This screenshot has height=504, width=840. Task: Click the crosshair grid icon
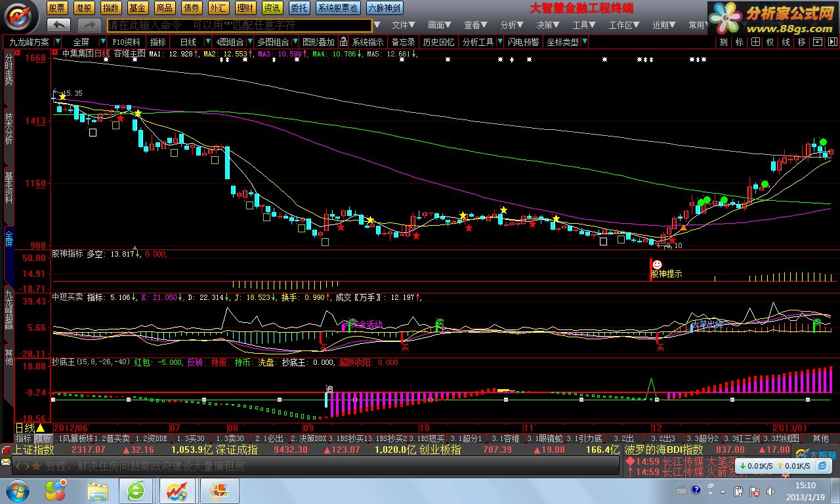755,42
